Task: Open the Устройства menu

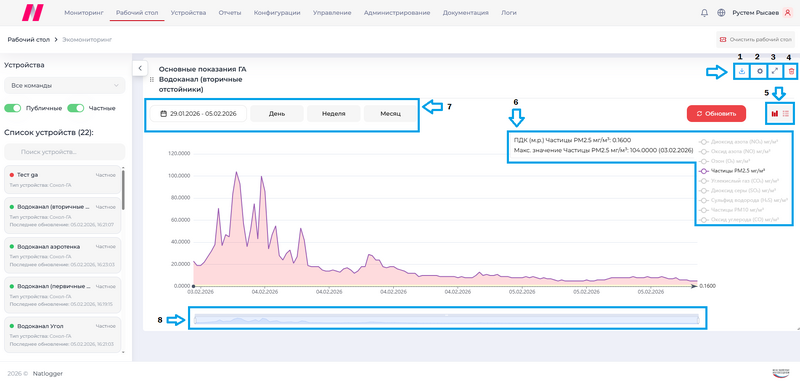Action: (188, 13)
